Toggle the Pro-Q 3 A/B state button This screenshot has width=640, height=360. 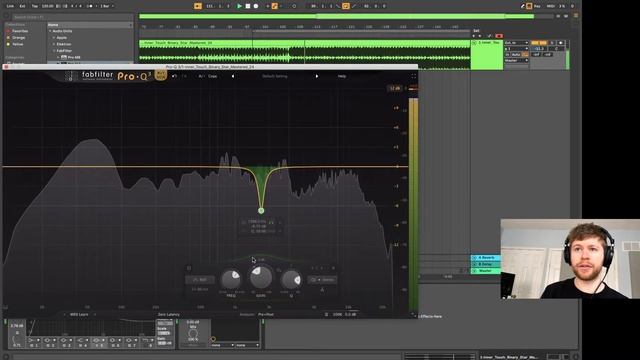tap(201, 76)
